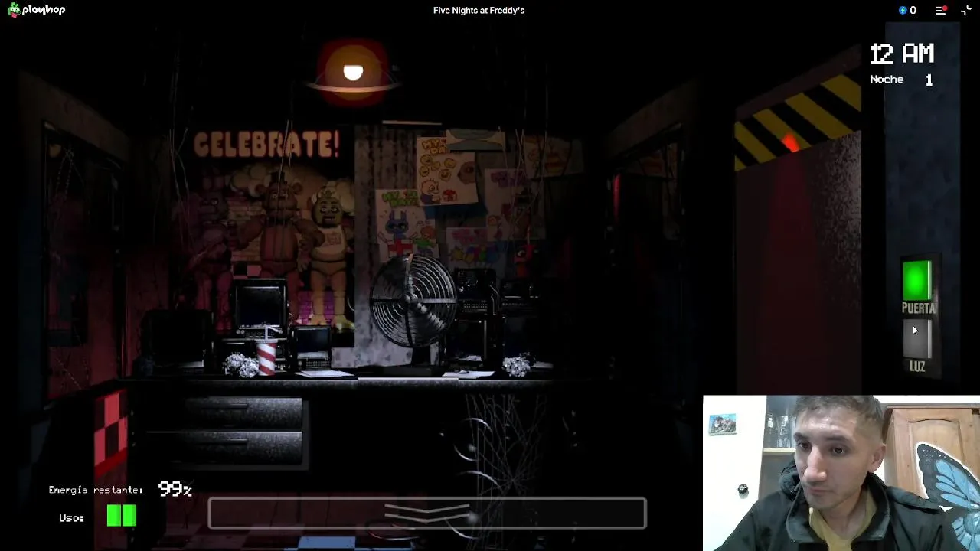Image resolution: width=980 pixels, height=551 pixels.
Task: Open the Playhop menu icon with red dot
Action: click(941, 10)
